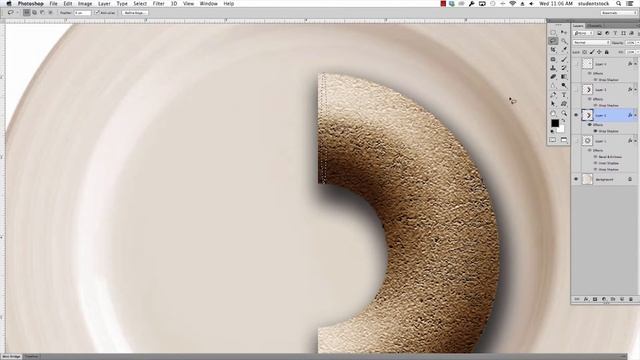
Task: Change the screen mode
Action: (564, 140)
